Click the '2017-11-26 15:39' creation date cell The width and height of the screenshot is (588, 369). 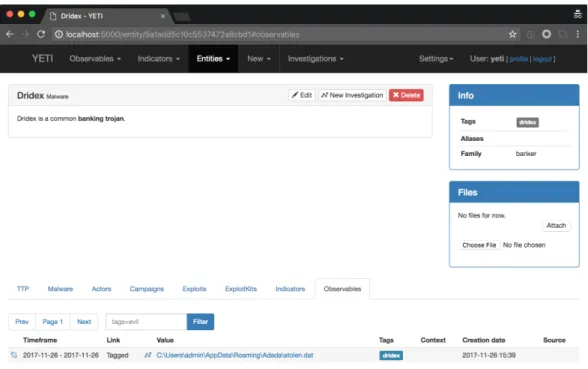489,355
